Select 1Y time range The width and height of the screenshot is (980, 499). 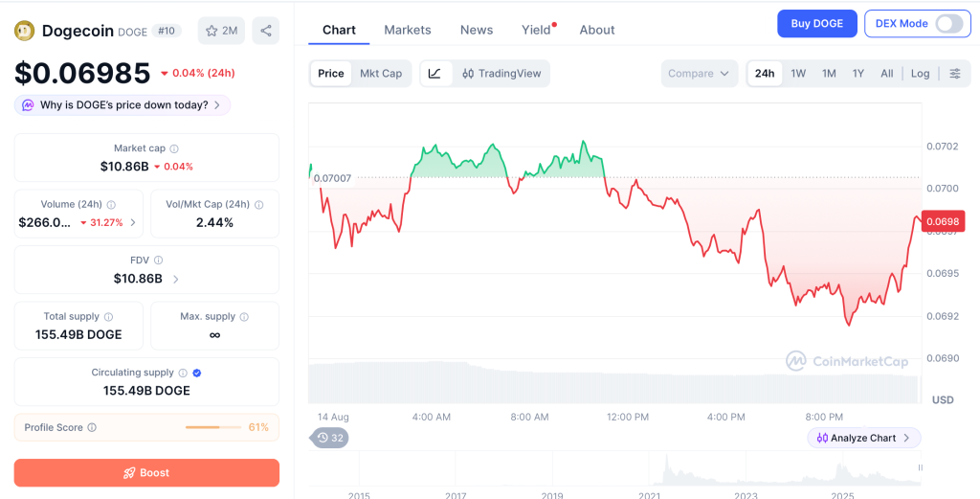pos(858,74)
